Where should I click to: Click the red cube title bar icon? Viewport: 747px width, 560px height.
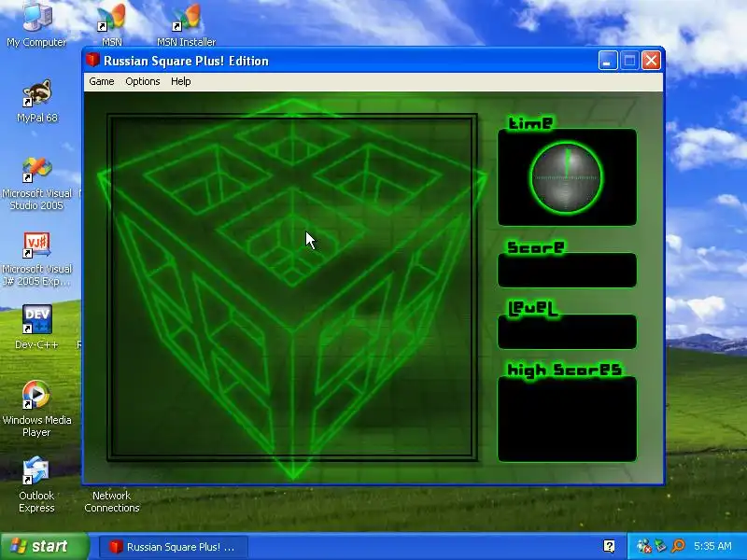coord(92,61)
